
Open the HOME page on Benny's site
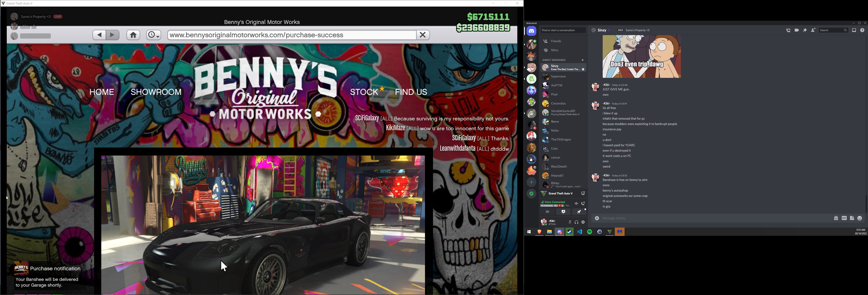coord(102,92)
